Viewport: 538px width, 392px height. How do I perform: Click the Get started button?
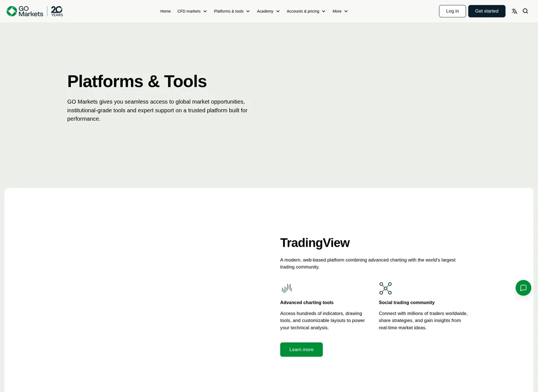(x=487, y=11)
